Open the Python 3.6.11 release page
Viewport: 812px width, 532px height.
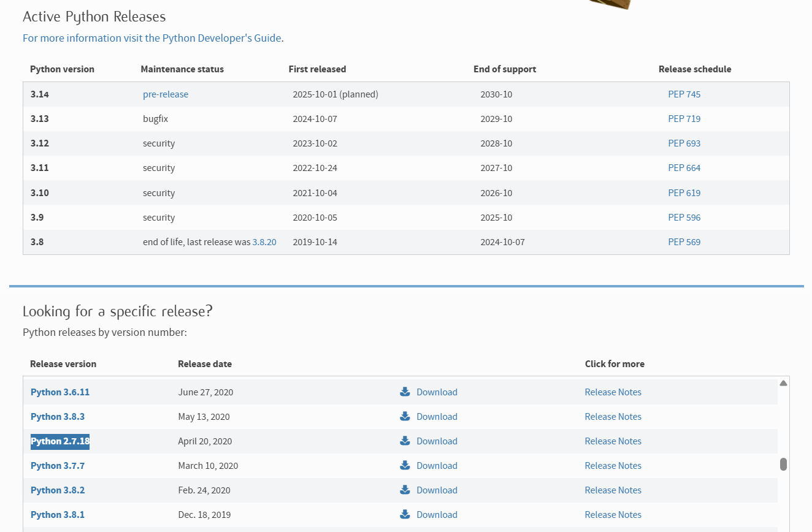[60, 392]
